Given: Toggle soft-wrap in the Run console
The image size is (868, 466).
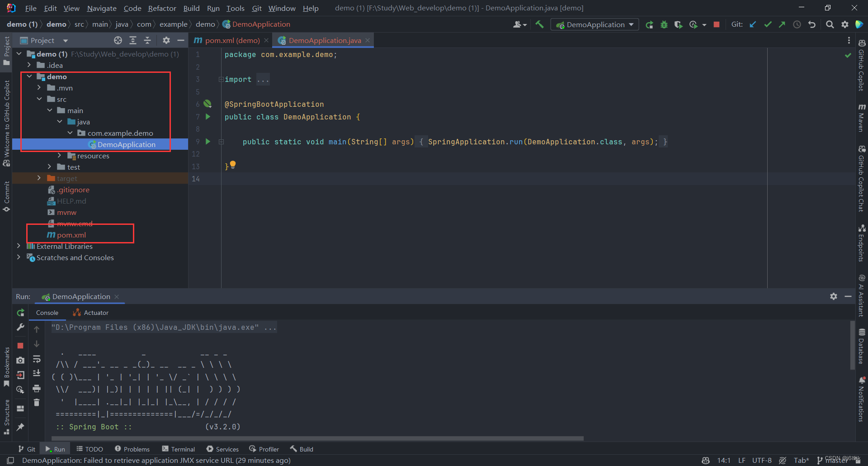Looking at the screenshot, I should [x=37, y=359].
